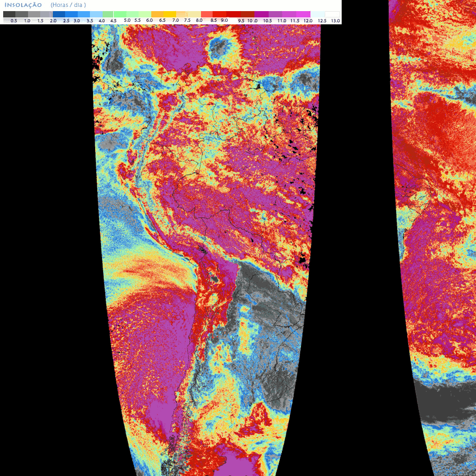Click the darkest gray legend swatch for 0.5 hours

click(9, 14)
